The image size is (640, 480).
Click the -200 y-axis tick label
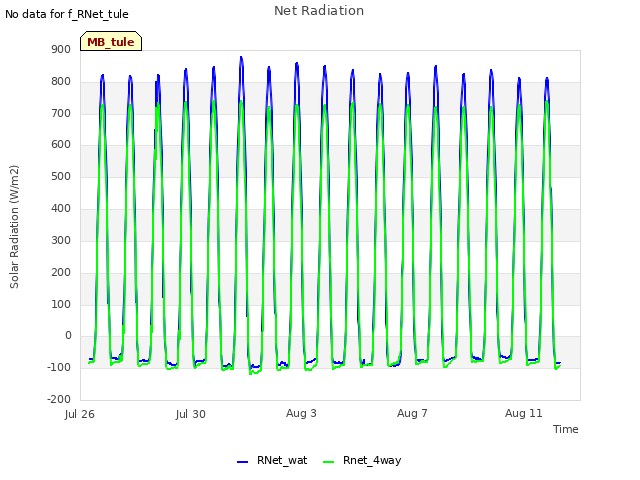click(x=59, y=399)
